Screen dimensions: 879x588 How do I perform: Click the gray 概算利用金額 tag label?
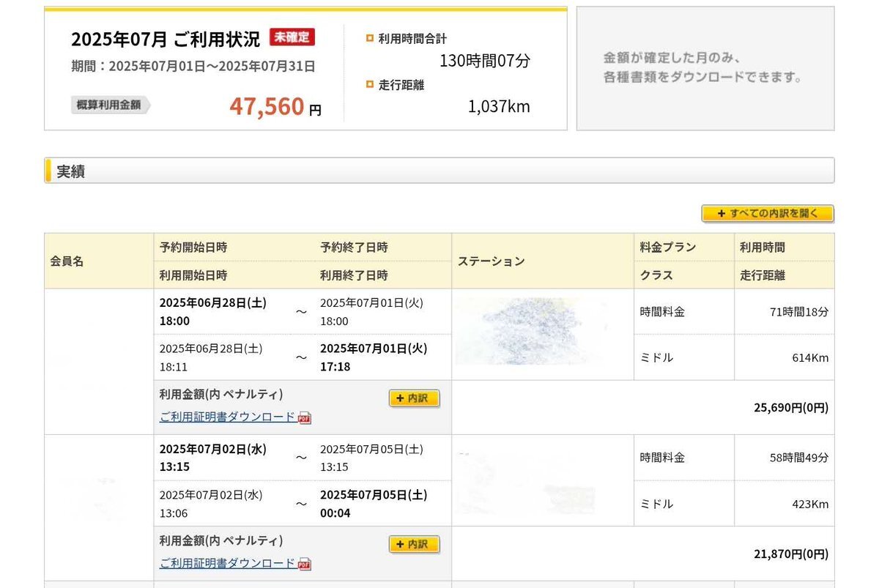tap(110, 105)
